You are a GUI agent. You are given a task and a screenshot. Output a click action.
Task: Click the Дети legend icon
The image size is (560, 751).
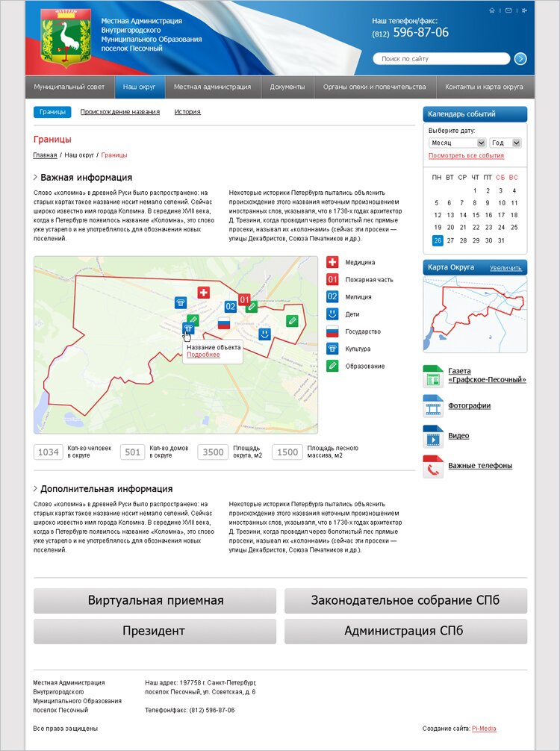(x=332, y=314)
